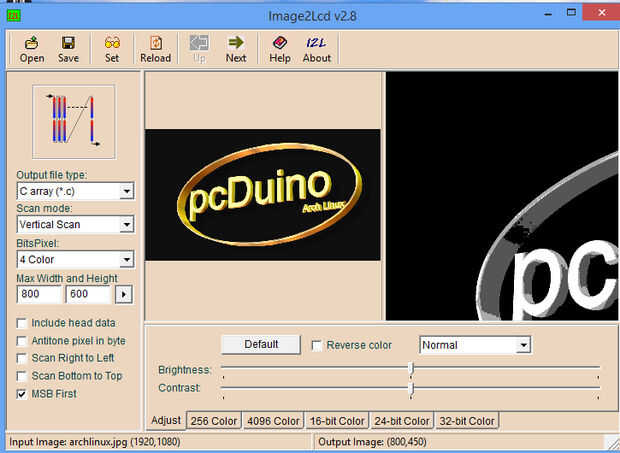
Task: Switch to the 16-bit Color tab
Action: [337, 421]
